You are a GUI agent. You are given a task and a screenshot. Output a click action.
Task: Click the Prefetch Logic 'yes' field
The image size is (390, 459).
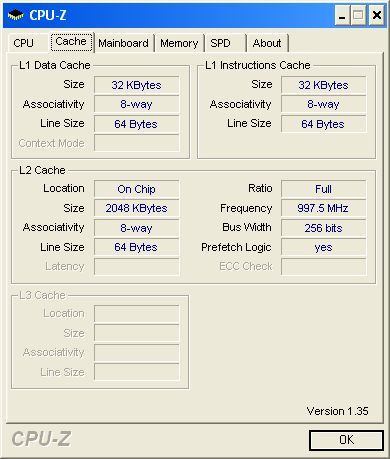click(x=323, y=247)
